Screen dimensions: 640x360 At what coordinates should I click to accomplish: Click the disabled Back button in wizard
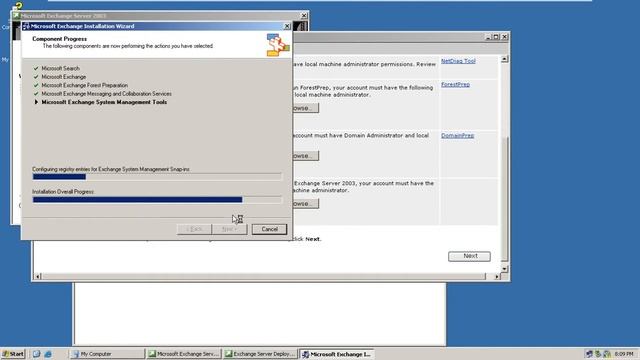pyautogui.click(x=194, y=229)
